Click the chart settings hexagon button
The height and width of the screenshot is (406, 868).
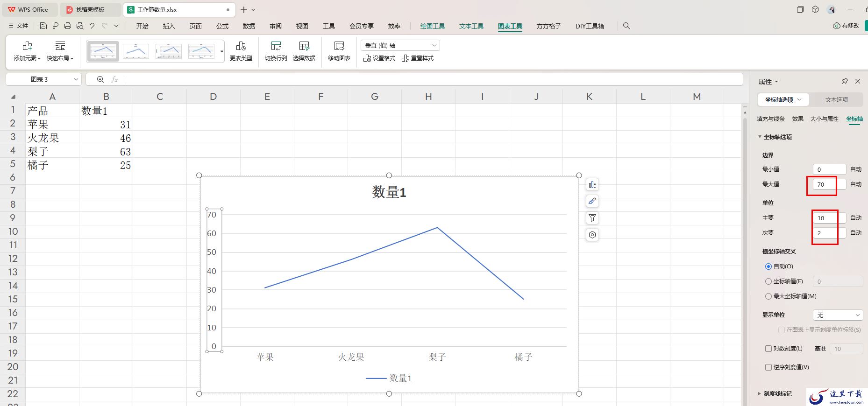pos(592,235)
